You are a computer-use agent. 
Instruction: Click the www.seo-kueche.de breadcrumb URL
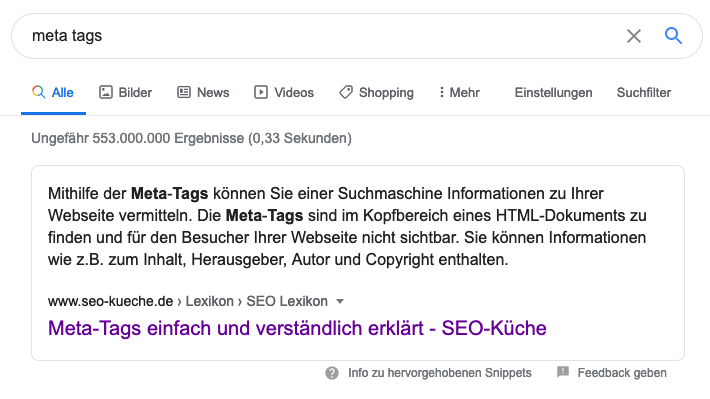coord(110,301)
